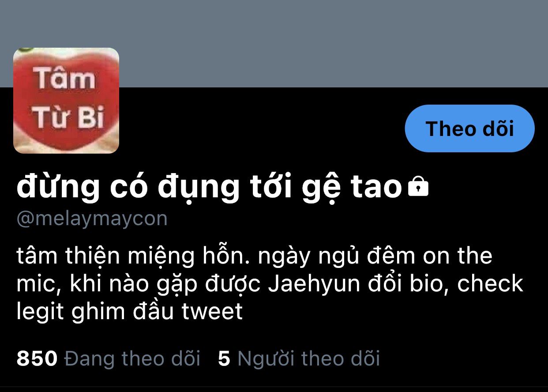Click the word Tâm on the avatar
The image size is (548, 392).
[x=65, y=79]
